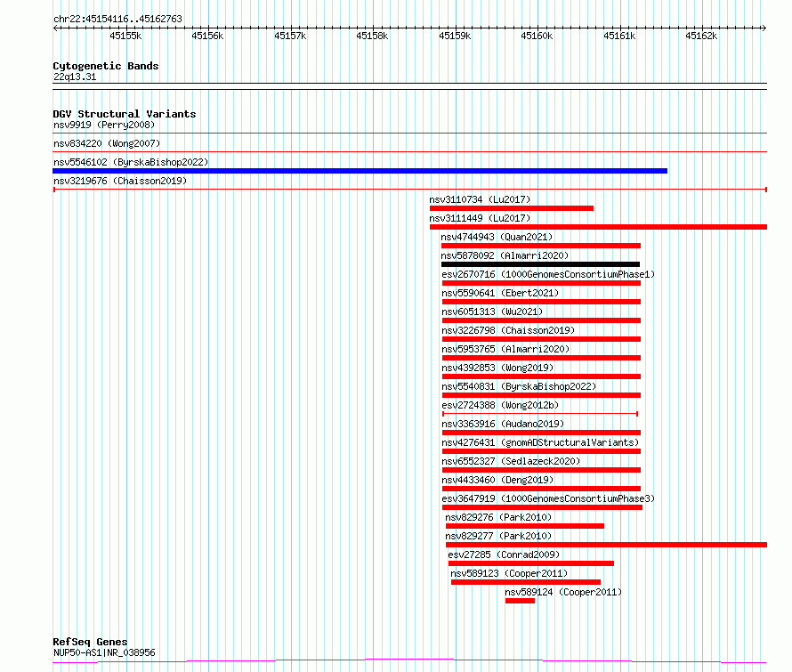The height and width of the screenshot is (672, 792).
Task: Open variant nsv9919 (Perry2008)
Action: point(104,125)
